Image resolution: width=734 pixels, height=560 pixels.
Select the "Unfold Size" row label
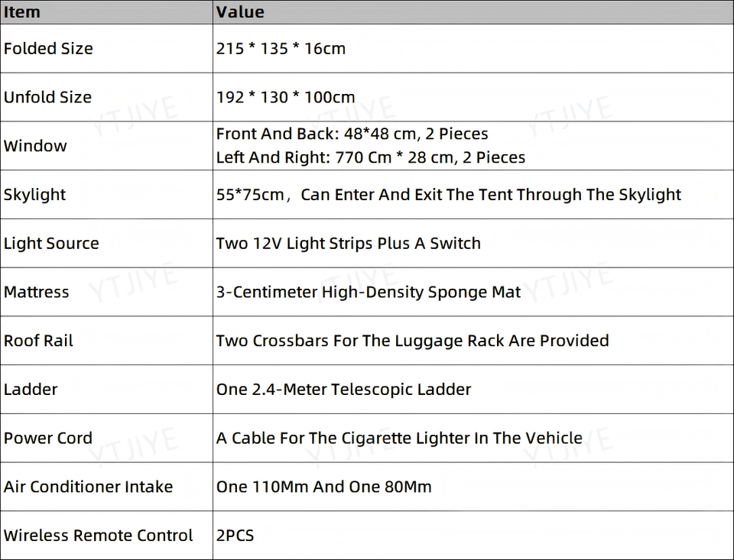pos(47,98)
